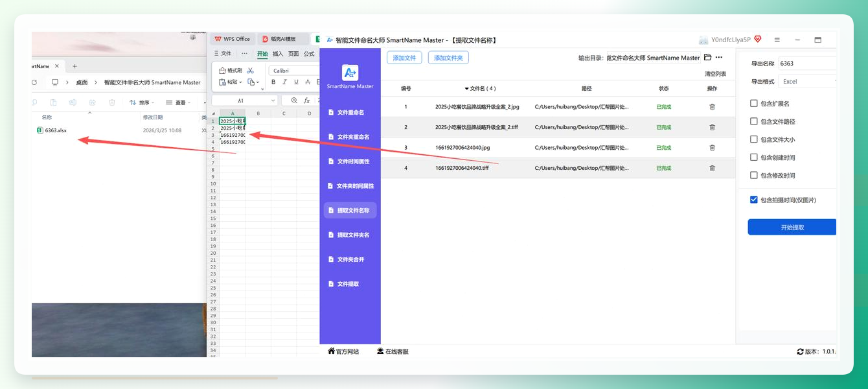Click the 在线客服 support icon
The width and height of the screenshot is (868, 389).
tap(380, 351)
